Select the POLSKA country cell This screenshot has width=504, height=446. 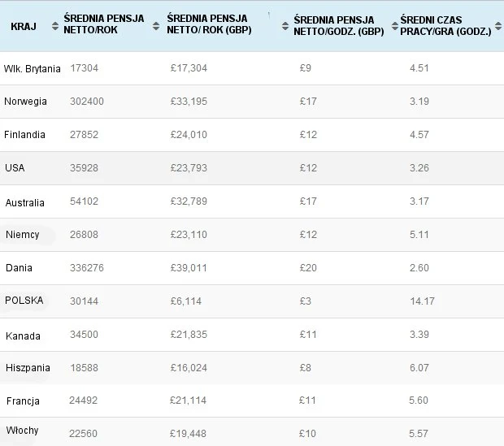point(24,301)
